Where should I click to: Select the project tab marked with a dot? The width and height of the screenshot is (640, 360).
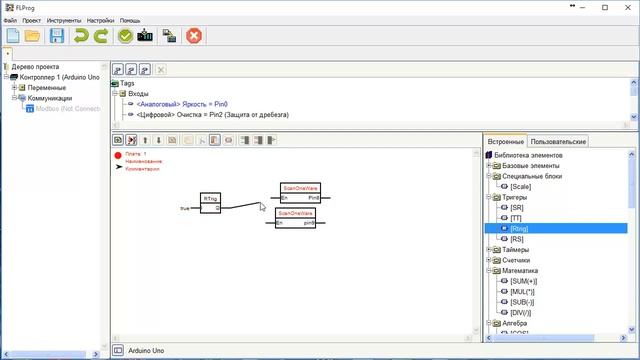click(7, 53)
